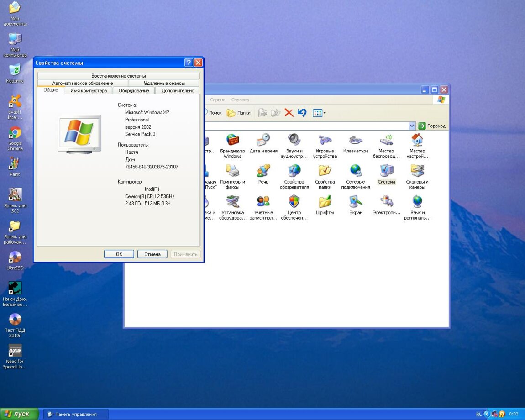Screen dimensions: 525x420
Task: Switch to the Оборудование tab
Action: (134, 90)
